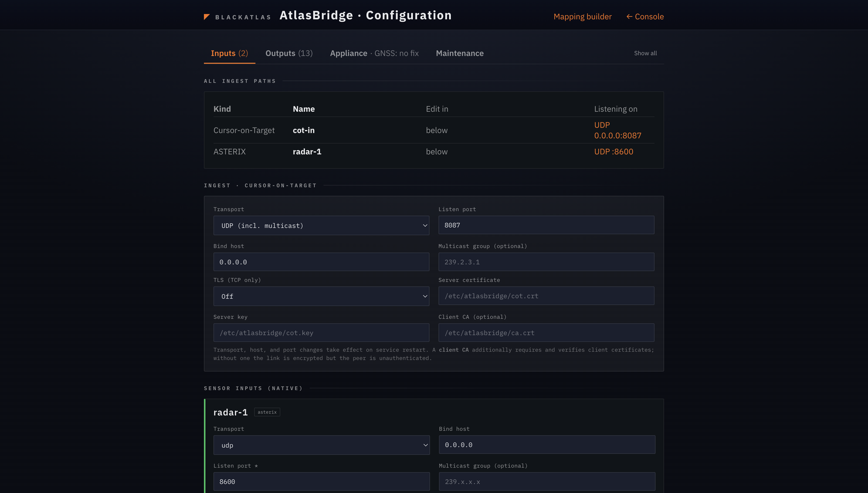The width and height of the screenshot is (868, 493).
Task: Click the AtlasBridge · Configuration title
Action: coord(366,16)
